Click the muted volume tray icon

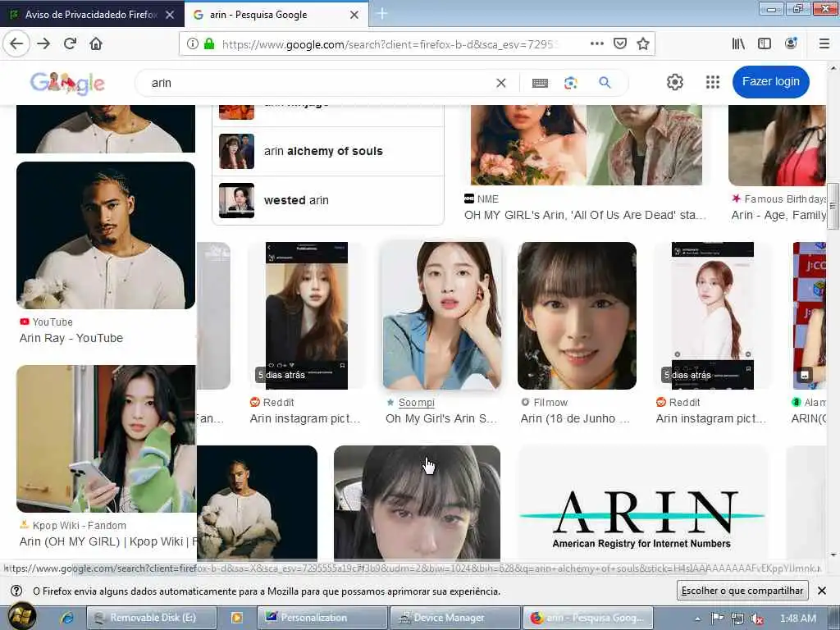pos(757,619)
